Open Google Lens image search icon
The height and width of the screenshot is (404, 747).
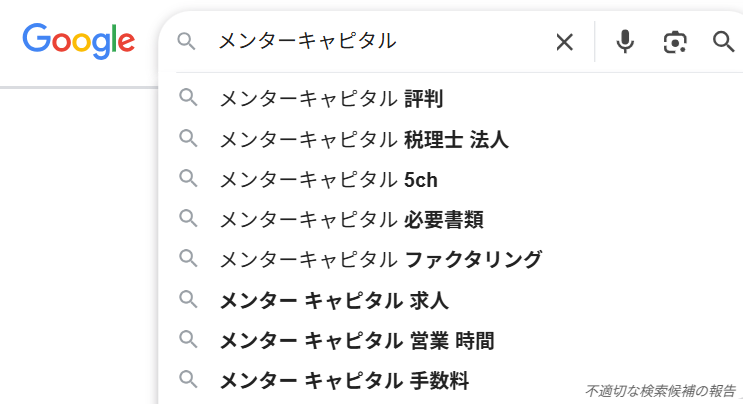coord(676,41)
